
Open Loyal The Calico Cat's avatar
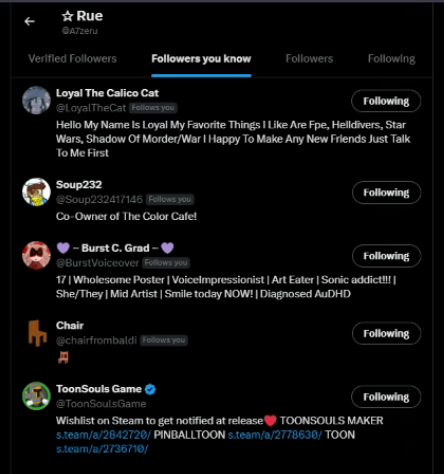(x=36, y=100)
